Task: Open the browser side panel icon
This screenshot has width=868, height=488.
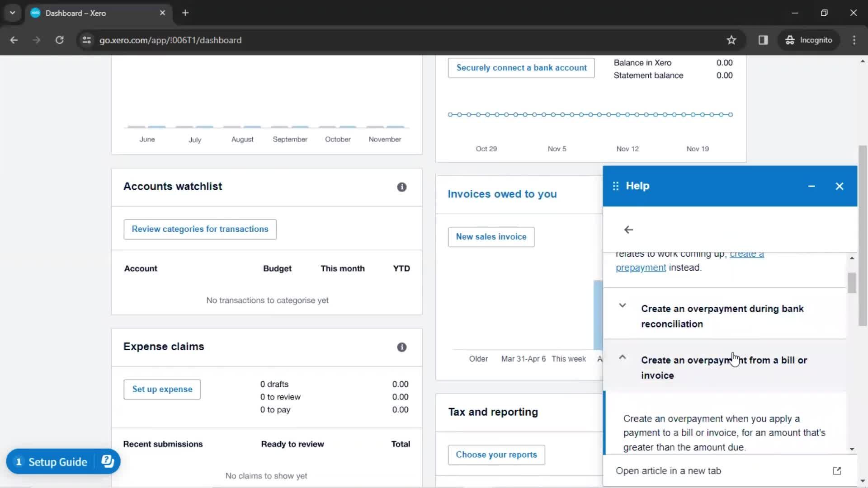Action: [763, 40]
